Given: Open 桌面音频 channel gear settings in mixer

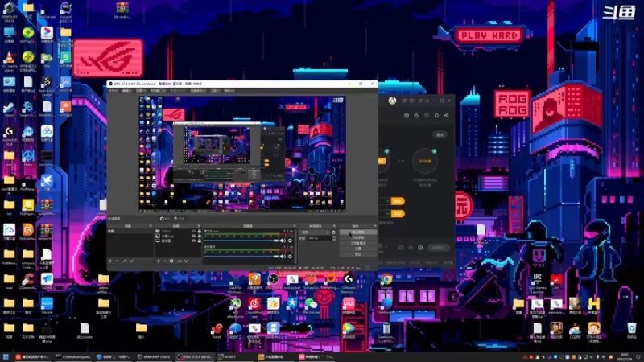Looking at the screenshot, I should (x=290, y=257).
